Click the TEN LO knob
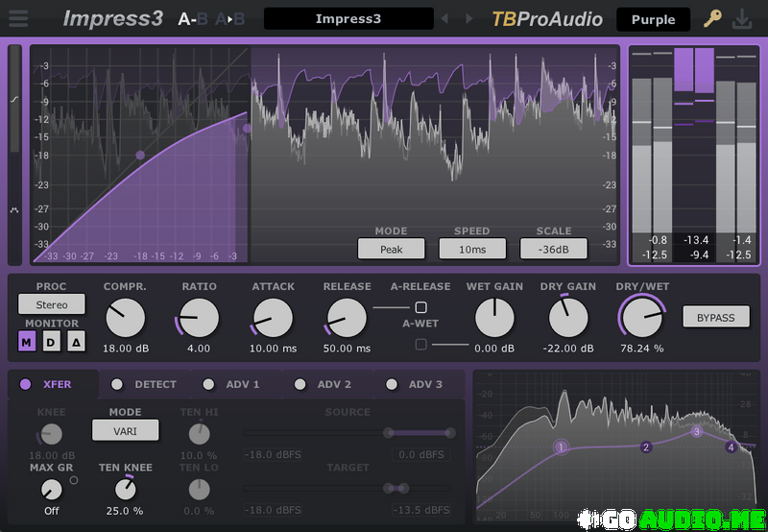This screenshot has height=532, width=768. [199, 490]
